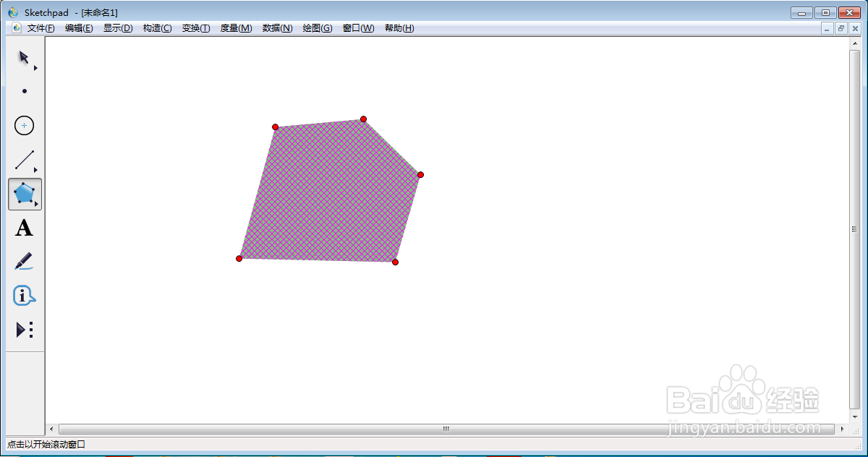Select the Information tool

(25, 296)
